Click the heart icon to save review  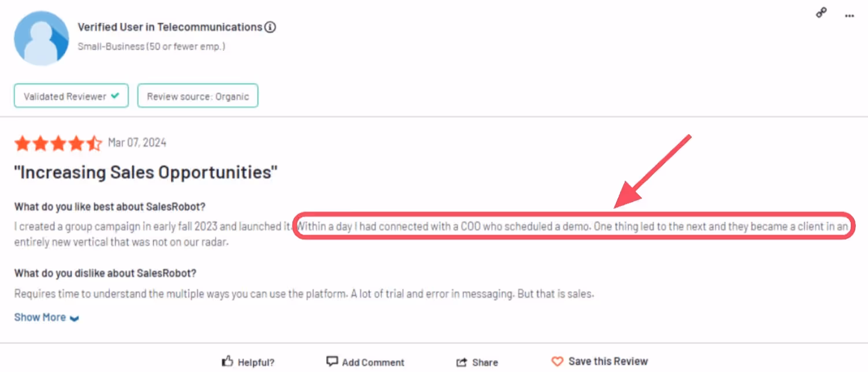pos(558,360)
